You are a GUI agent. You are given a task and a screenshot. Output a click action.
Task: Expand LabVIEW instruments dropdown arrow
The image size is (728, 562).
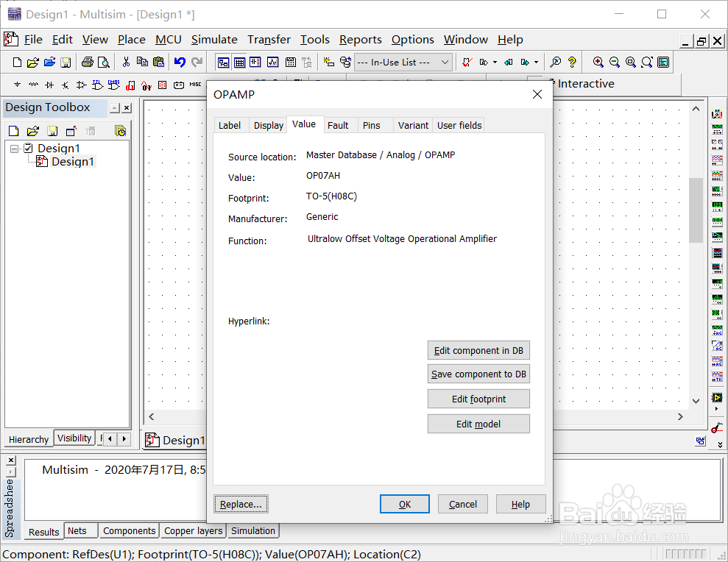click(717, 409)
